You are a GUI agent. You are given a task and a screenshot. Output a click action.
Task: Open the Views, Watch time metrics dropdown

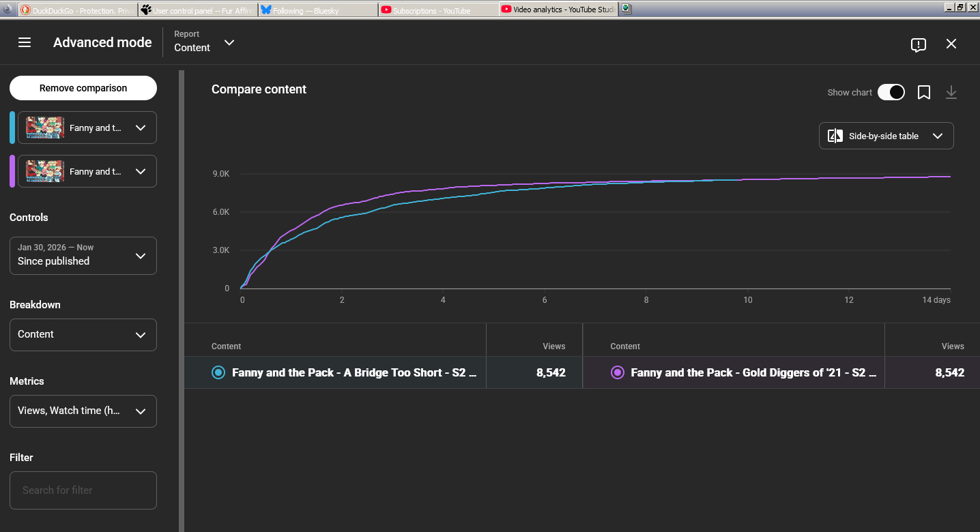pos(83,411)
